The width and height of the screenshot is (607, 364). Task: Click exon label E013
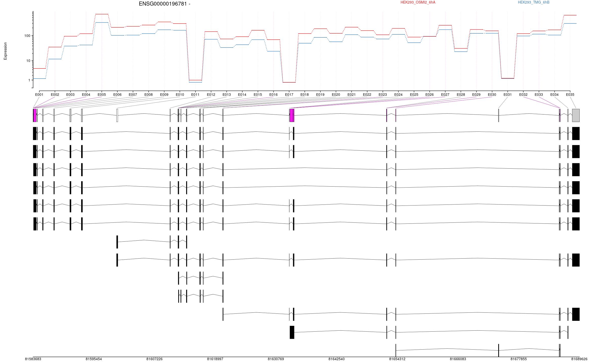[x=227, y=95]
